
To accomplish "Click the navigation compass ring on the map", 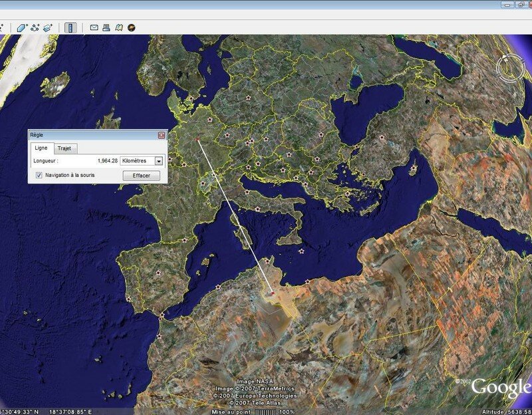I will click(511, 69).
